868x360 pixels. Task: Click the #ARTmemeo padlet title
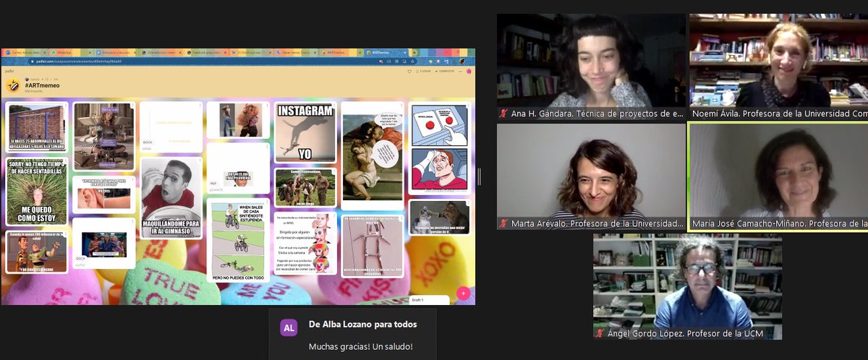42,85
